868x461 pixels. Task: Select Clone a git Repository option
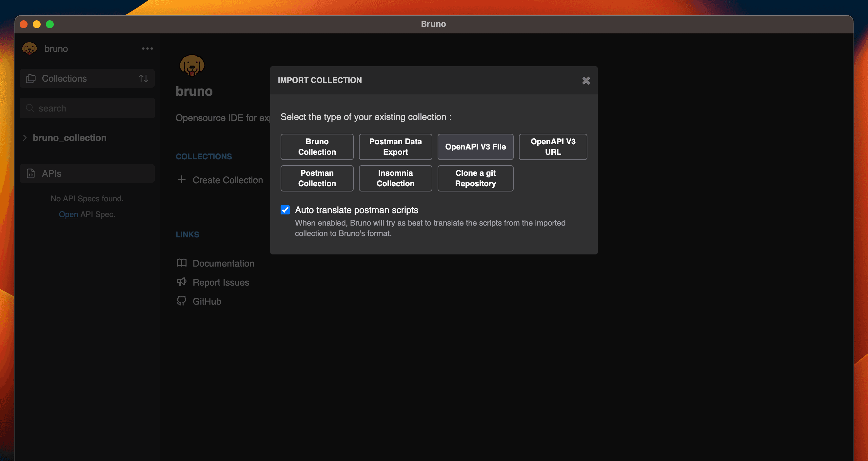[x=475, y=178]
